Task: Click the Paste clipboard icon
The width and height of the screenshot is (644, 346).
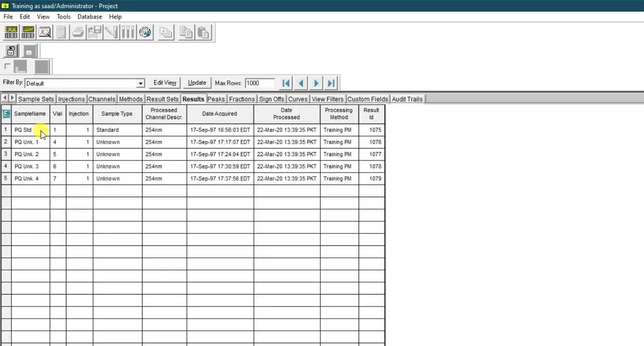Action: [x=203, y=33]
